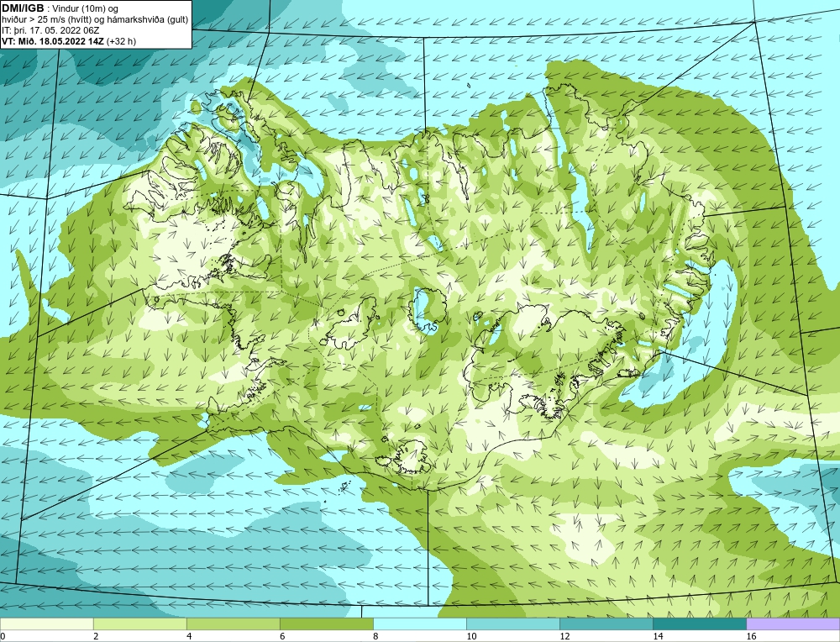Click the legend label '16'
The image size is (840, 642).
[x=751, y=636]
